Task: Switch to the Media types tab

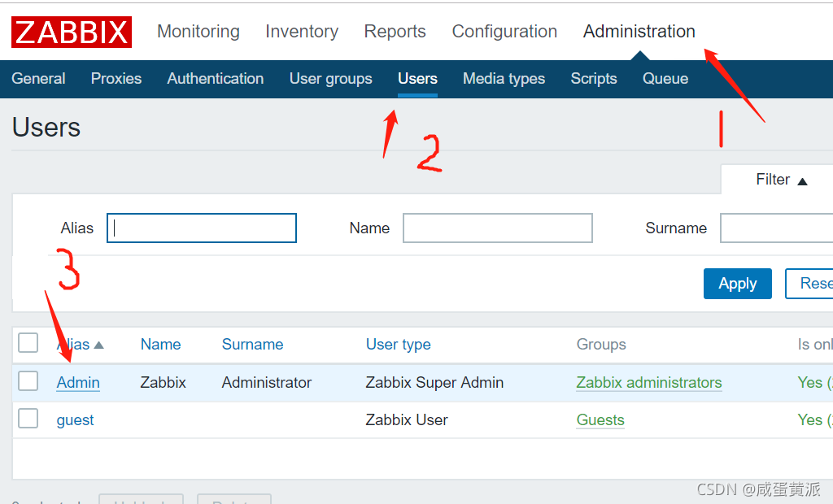Action: (504, 79)
